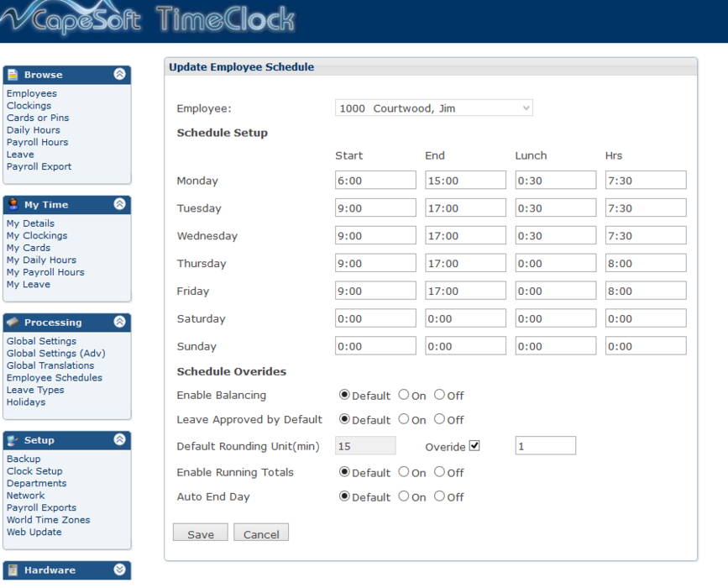The width and height of the screenshot is (728, 588).
Task: Click Tuesday End time field
Action: point(466,207)
